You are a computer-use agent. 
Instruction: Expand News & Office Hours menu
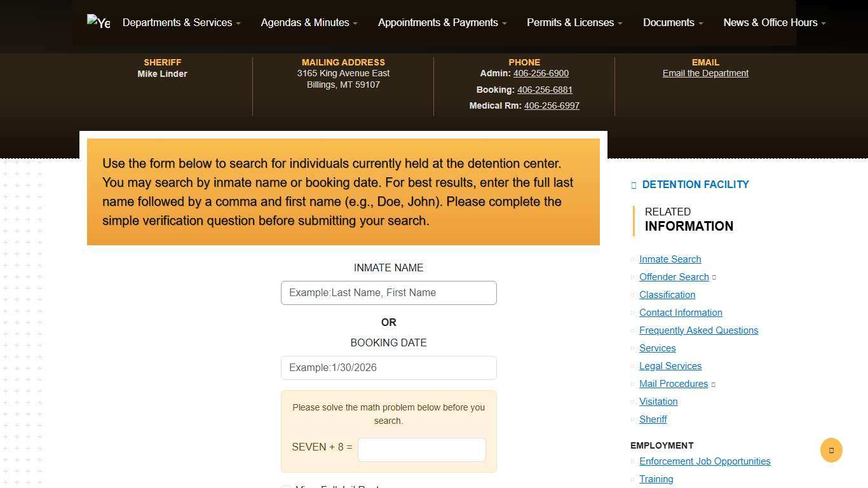(x=774, y=22)
